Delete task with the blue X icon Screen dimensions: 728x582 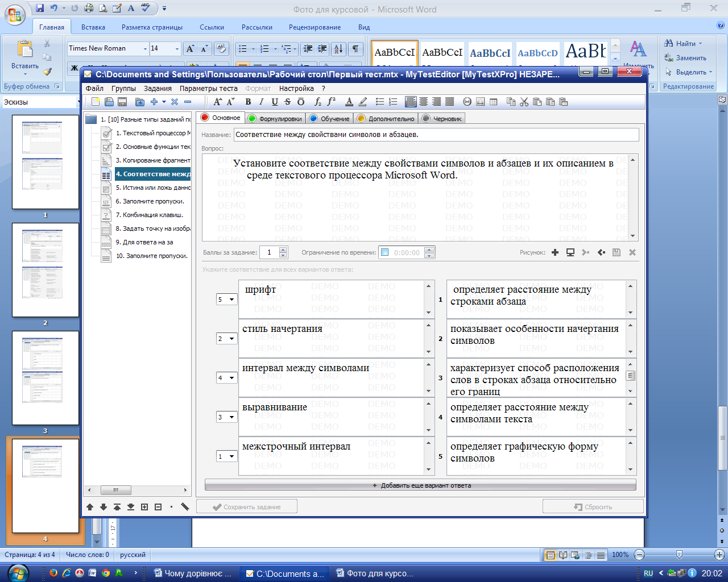[x=175, y=102]
